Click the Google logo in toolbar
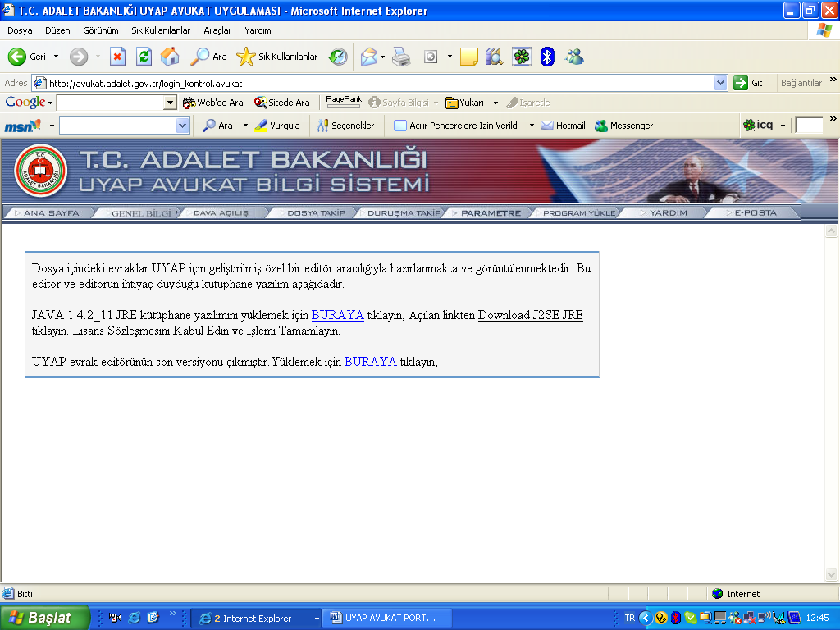 (25, 102)
